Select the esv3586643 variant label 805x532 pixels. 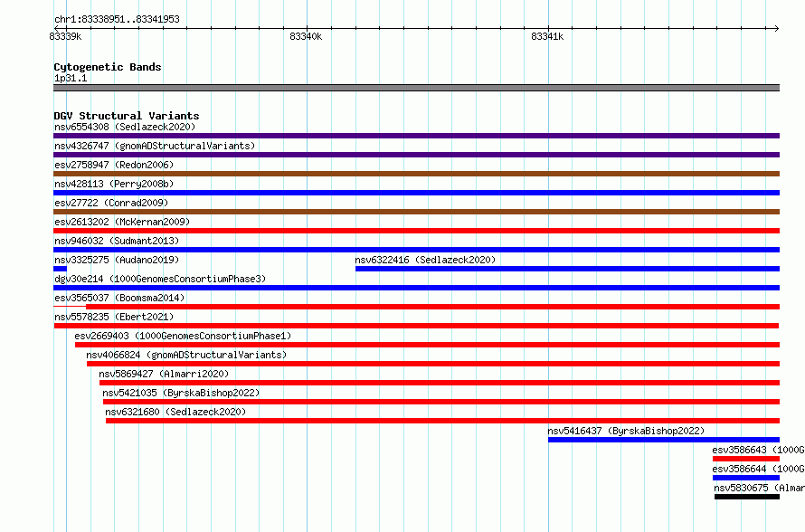758,450
